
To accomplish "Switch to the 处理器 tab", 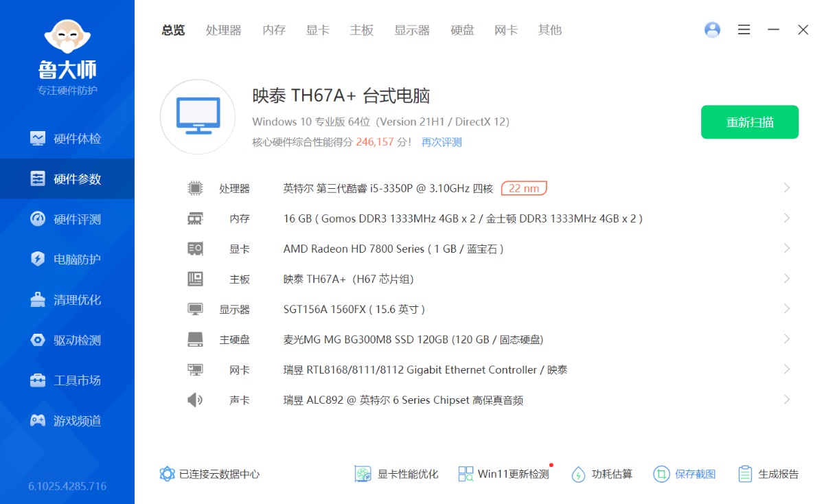I will 224,30.
